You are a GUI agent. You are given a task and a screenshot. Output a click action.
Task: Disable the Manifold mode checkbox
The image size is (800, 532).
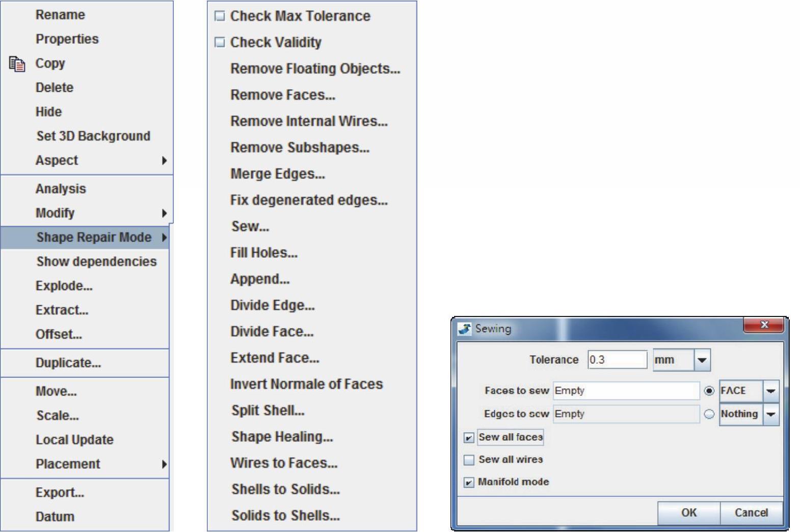pos(469,483)
